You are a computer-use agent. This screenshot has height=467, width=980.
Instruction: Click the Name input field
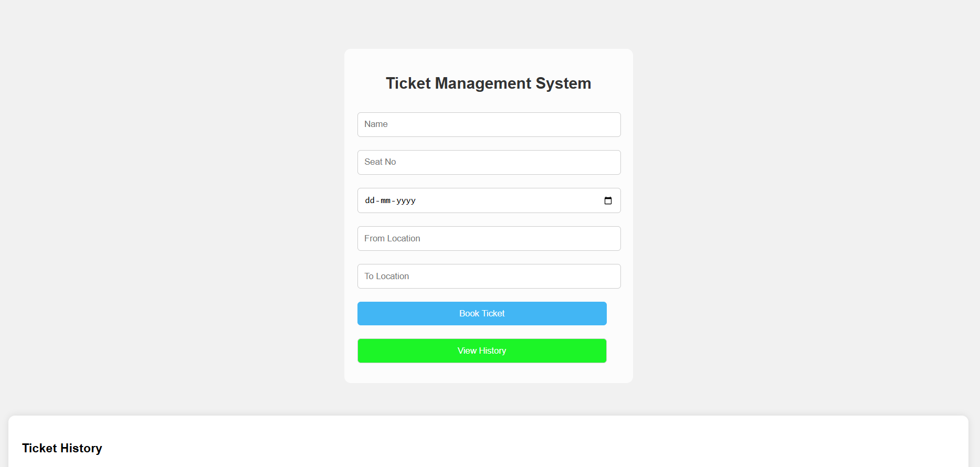coord(489,125)
